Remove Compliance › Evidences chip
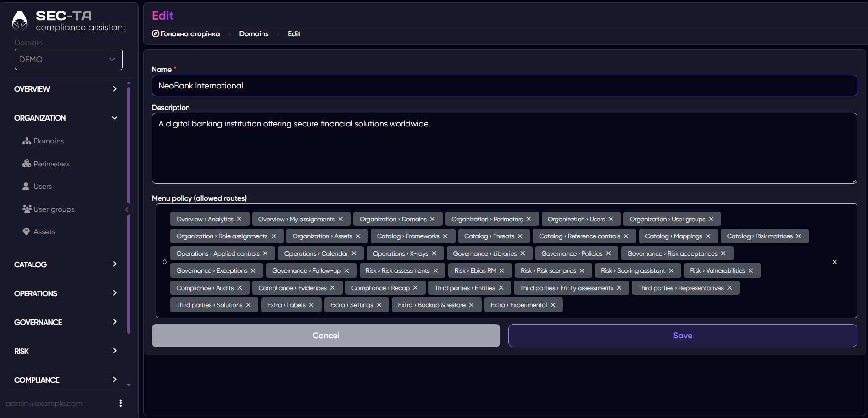The width and height of the screenshot is (868, 418). pos(332,288)
